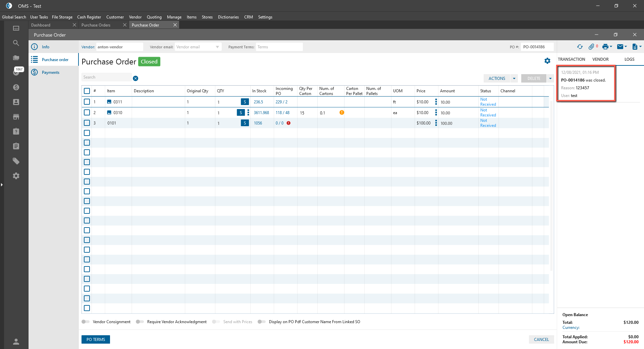Open the Dictionaries menu
Image resolution: width=644 pixels, height=349 pixels.
pos(228,17)
